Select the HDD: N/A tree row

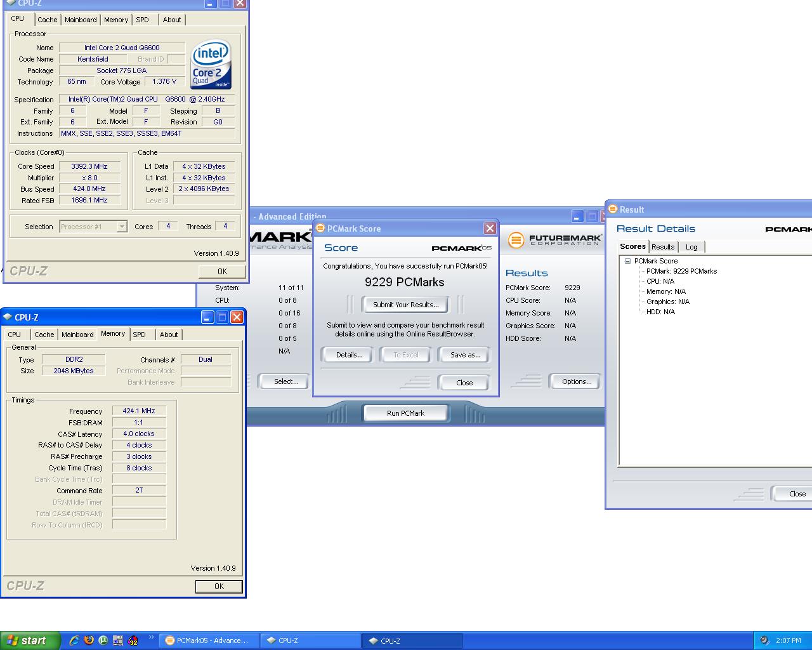coord(660,312)
